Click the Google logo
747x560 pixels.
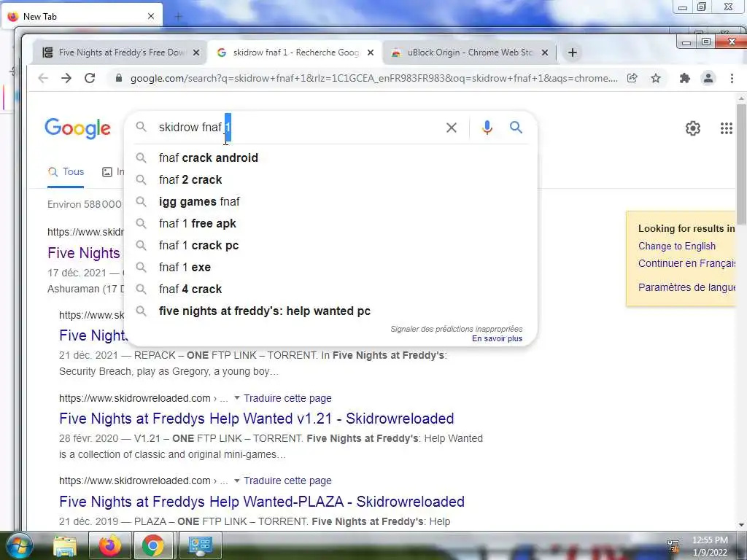coord(77,128)
